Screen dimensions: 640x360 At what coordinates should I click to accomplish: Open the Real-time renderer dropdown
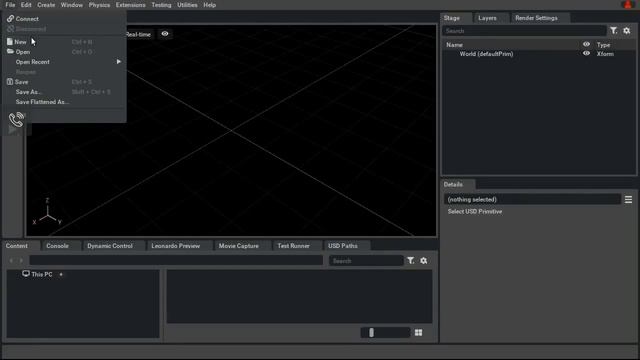pos(138,34)
